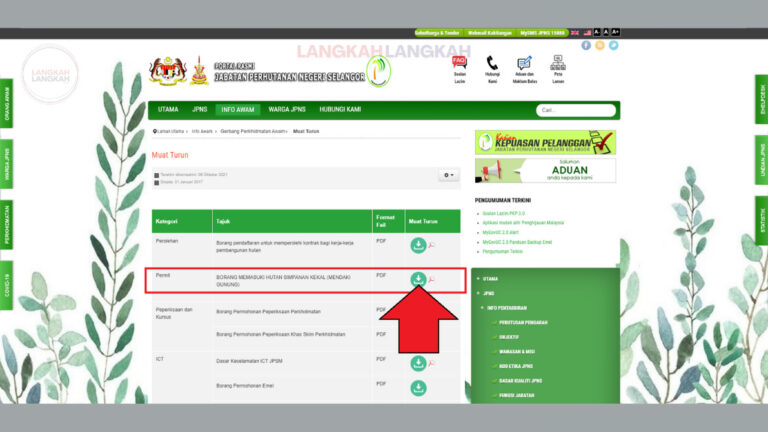
Task: Open PDF icon in the Permit row
Action: pyautogui.click(x=432, y=279)
